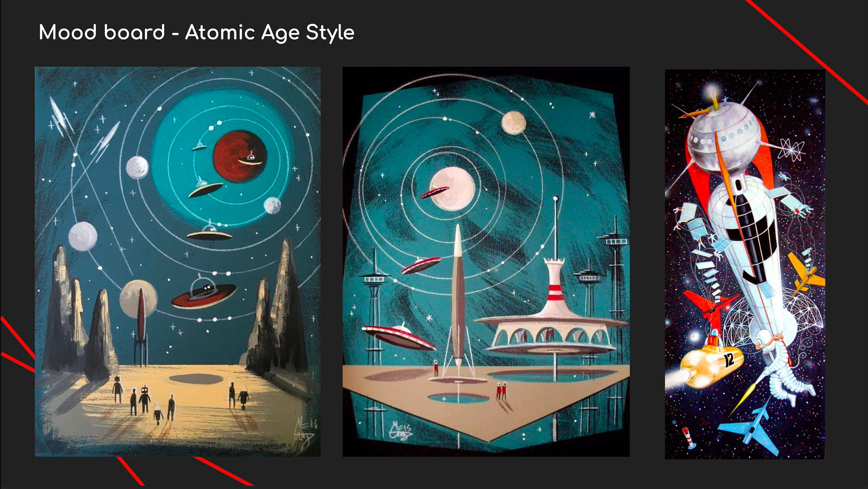868x489 pixels.
Task: Click the red Mars planet in left painting
Action: click(240, 155)
